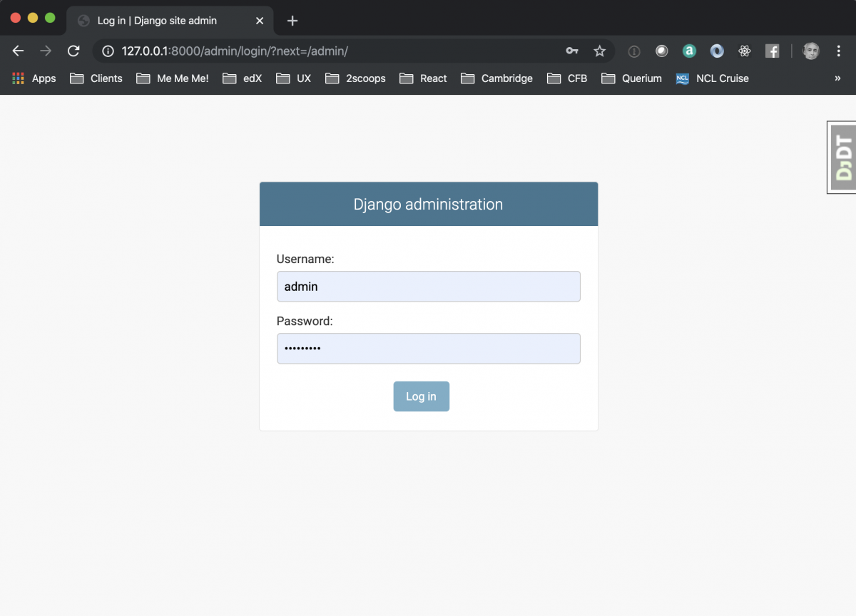Viewport: 856px width, 616px height.
Task: Reload the Django admin login page
Action: [x=73, y=51]
